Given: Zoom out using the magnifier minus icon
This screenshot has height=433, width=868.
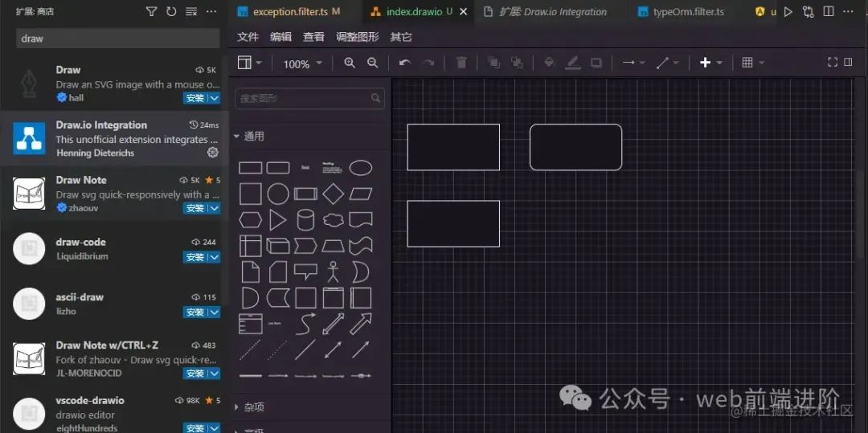Looking at the screenshot, I should (373, 63).
